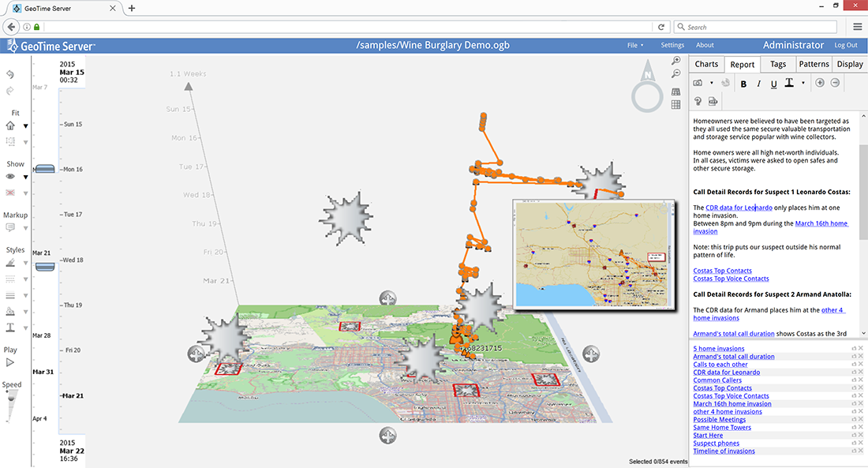
Task: Click the Log Out link
Action: coord(846,46)
